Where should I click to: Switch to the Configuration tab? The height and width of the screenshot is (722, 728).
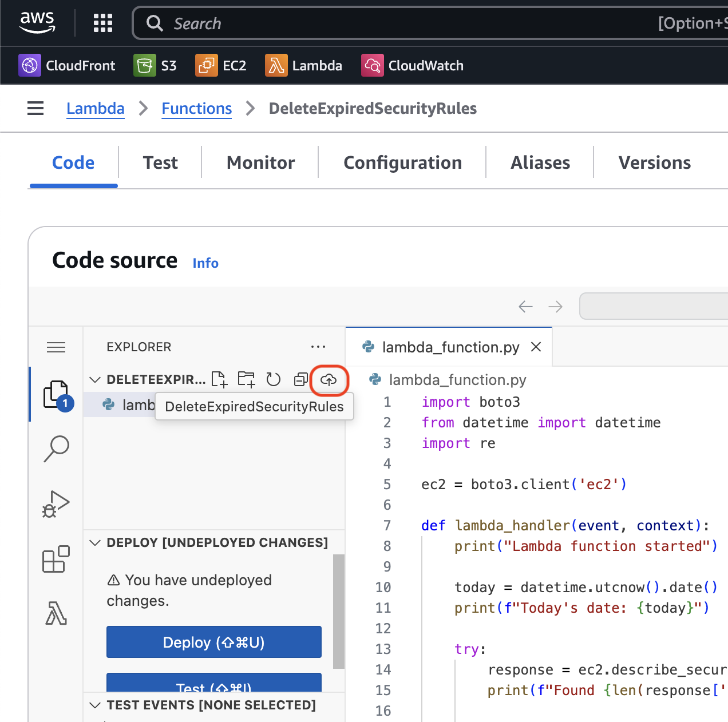tap(402, 163)
